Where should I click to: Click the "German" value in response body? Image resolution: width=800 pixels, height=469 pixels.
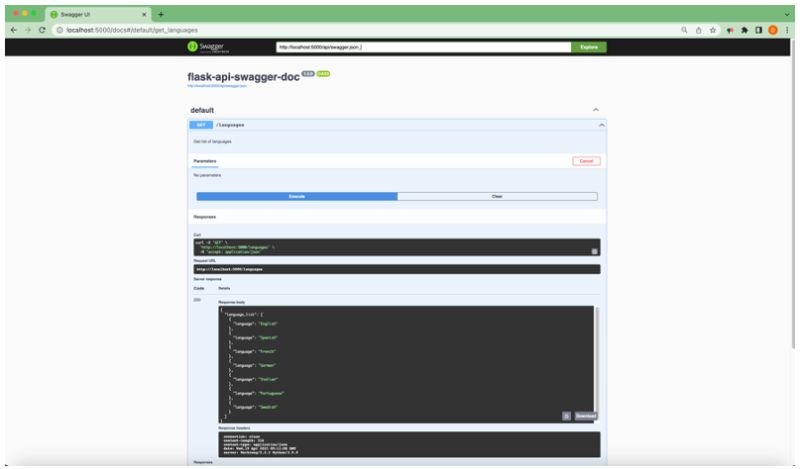click(x=267, y=365)
